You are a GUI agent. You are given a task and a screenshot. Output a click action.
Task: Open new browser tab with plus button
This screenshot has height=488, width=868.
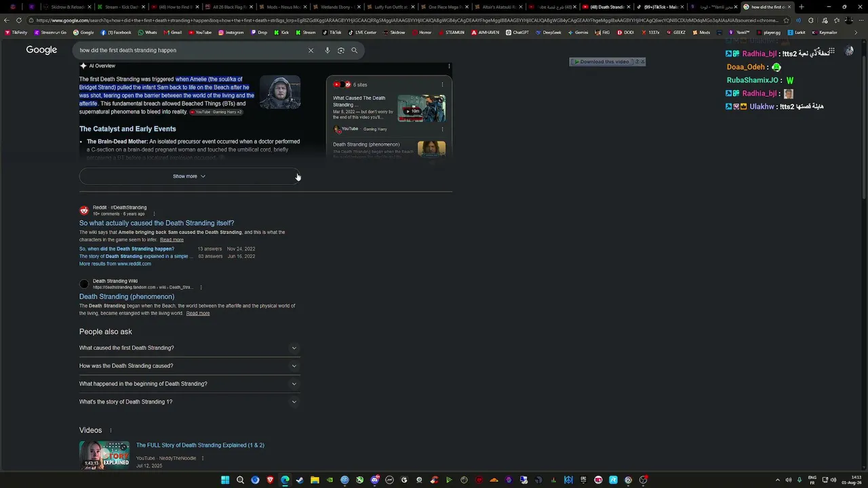pos(801,7)
